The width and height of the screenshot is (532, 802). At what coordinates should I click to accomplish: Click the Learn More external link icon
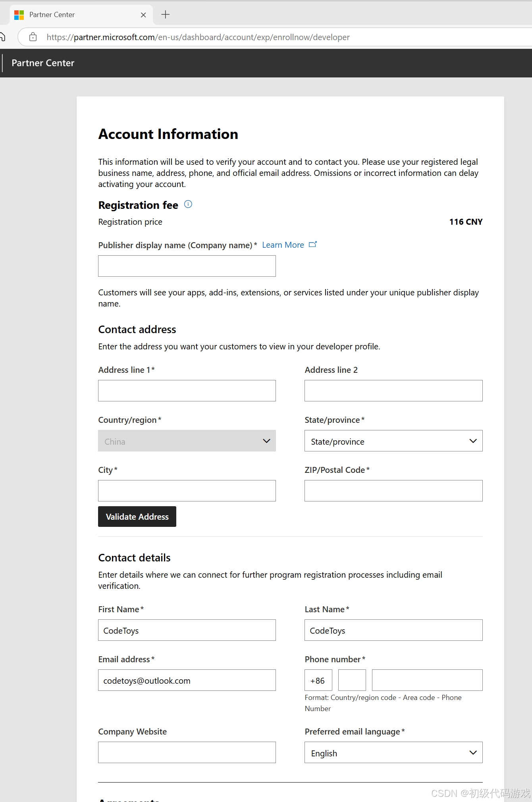(x=313, y=245)
